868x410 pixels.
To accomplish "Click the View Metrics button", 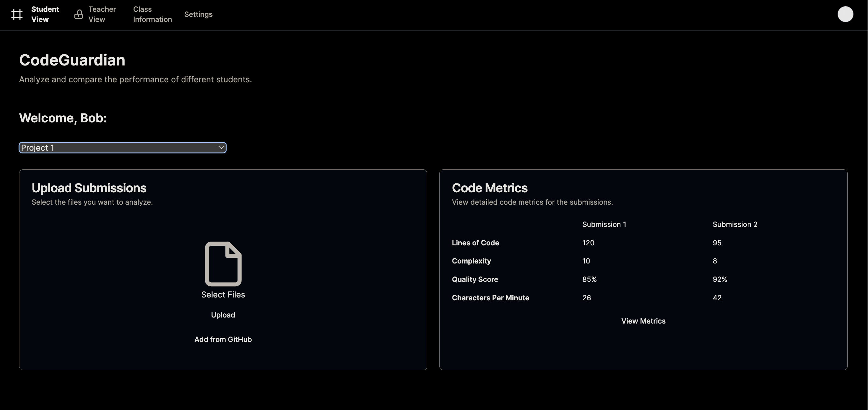I will tap(643, 321).
